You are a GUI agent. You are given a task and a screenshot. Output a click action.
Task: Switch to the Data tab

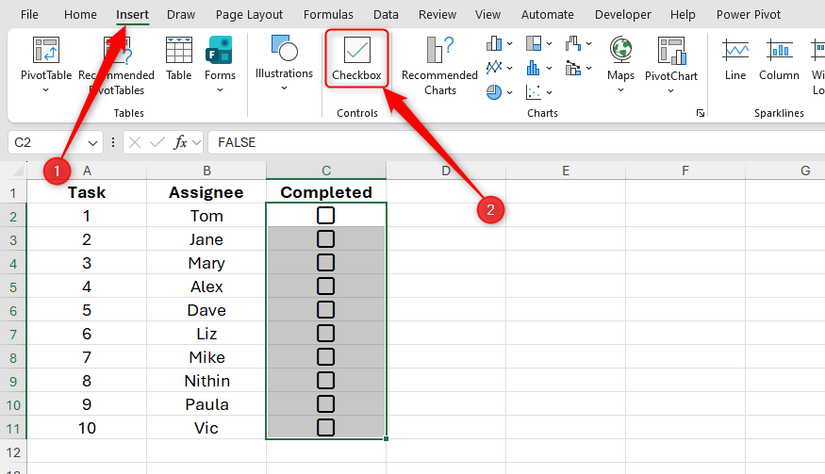pyautogui.click(x=386, y=15)
